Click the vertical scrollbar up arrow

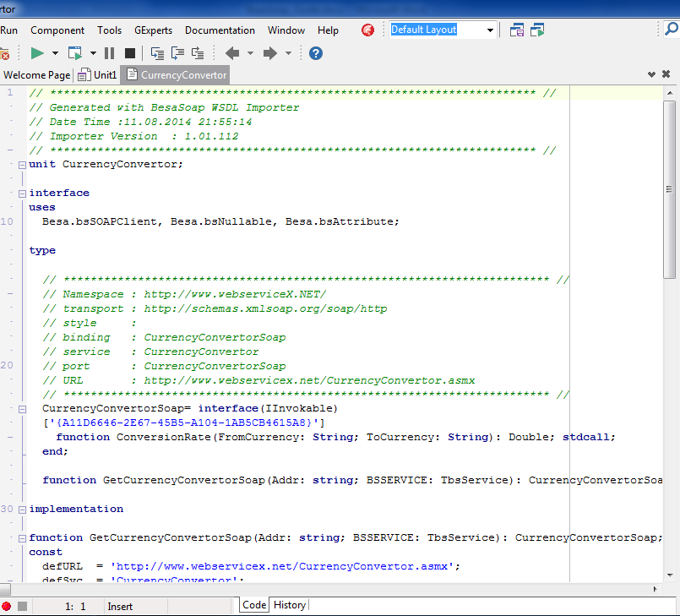tap(670, 93)
